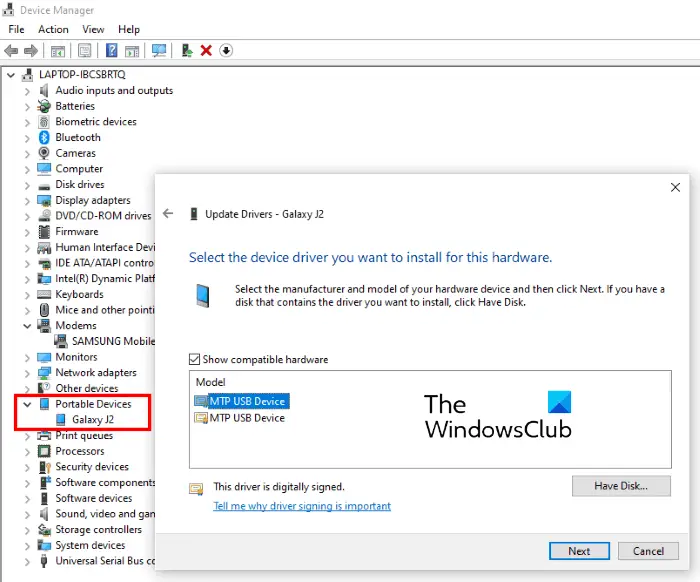
Task: Select the second MTP USB Device entry
Action: pos(240,418)
